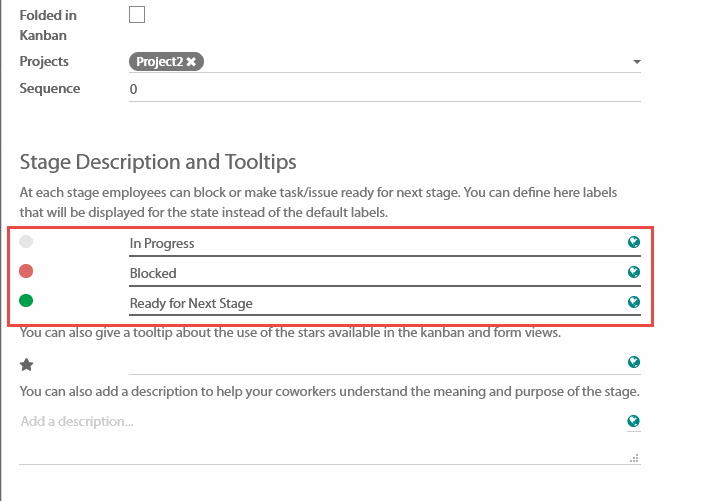
Task: Open translation globe for Blocked
Action: click(633, 272)
